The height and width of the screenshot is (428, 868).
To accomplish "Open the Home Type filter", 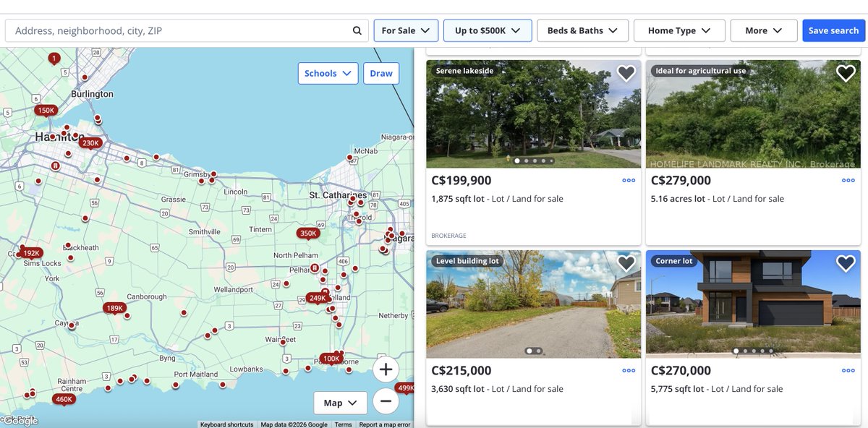I will pyautogui.click(x=680, y=30).
